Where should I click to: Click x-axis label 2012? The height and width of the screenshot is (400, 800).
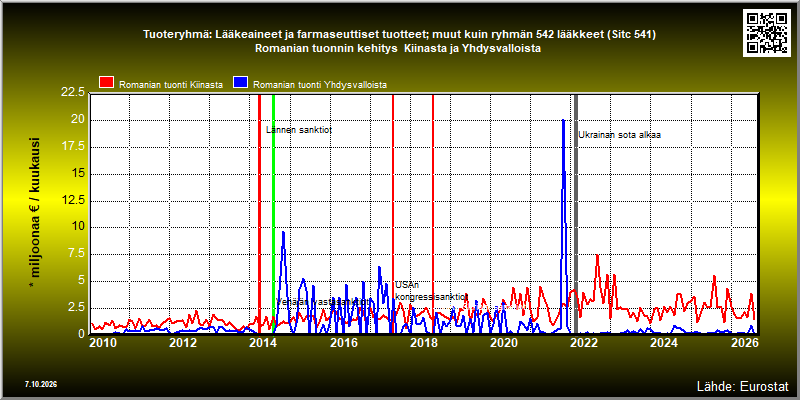(x=183, y=342)
